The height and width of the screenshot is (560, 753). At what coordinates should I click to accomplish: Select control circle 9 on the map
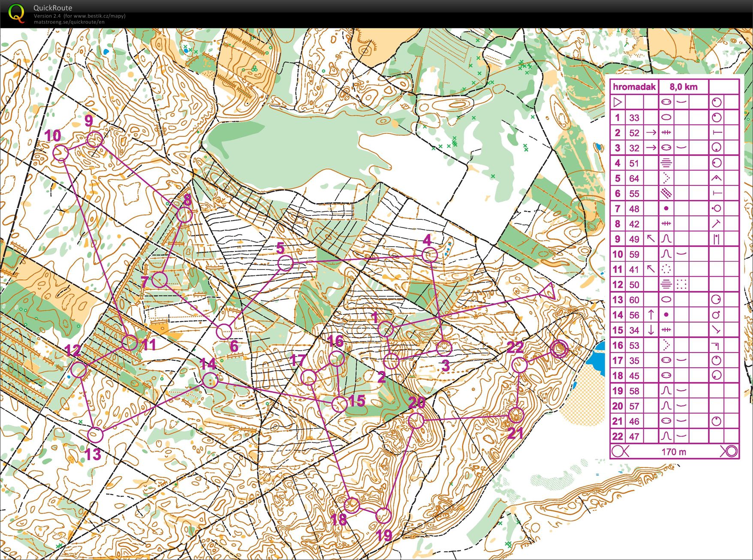click(x=95, y=140)
